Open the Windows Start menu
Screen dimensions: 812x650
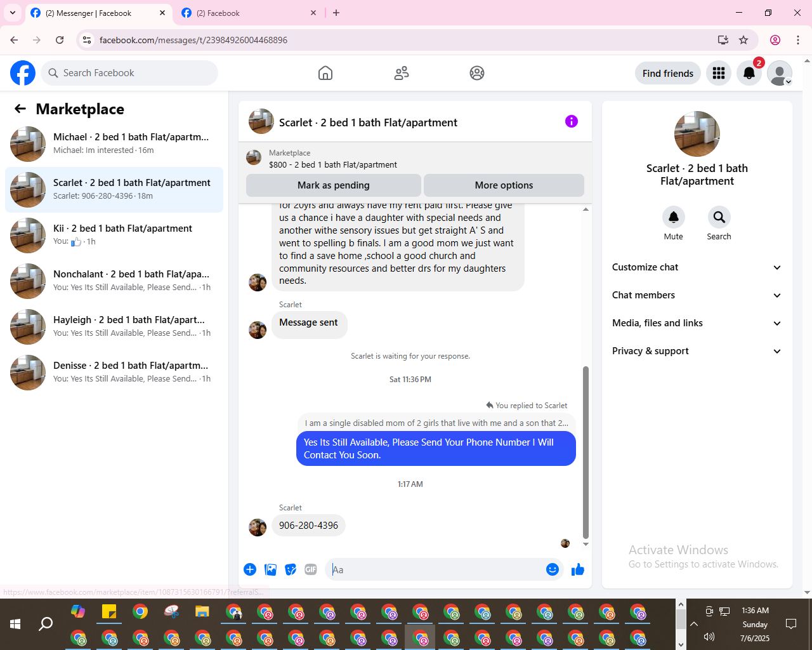[15, 624]
